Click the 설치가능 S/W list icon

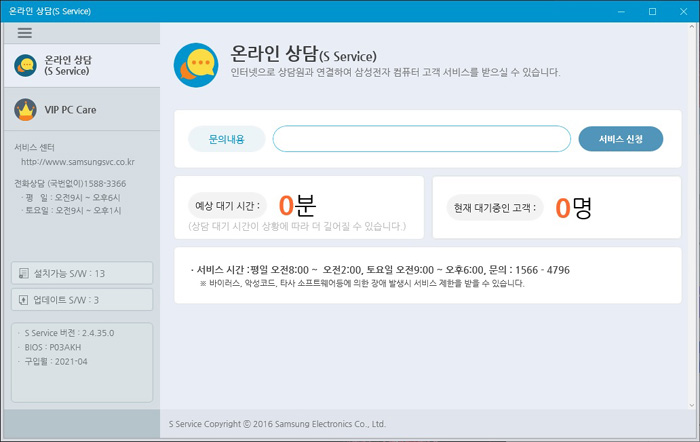(24, 273)
